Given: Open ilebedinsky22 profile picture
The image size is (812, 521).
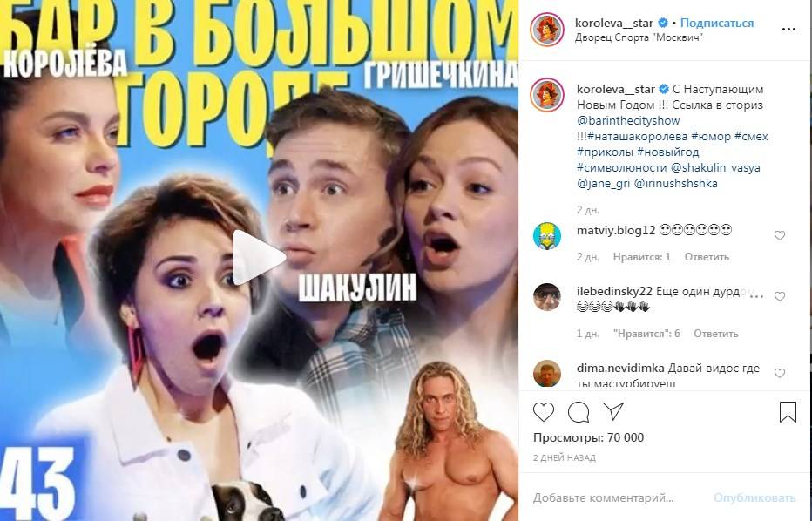Looking at the screenshot, I should [x=547, y=297].
